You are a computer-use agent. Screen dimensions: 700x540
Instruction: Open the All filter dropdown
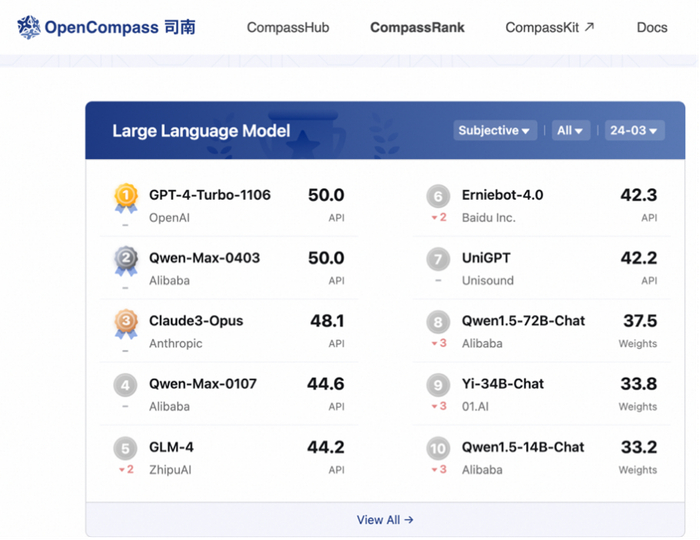coord(571,130)
